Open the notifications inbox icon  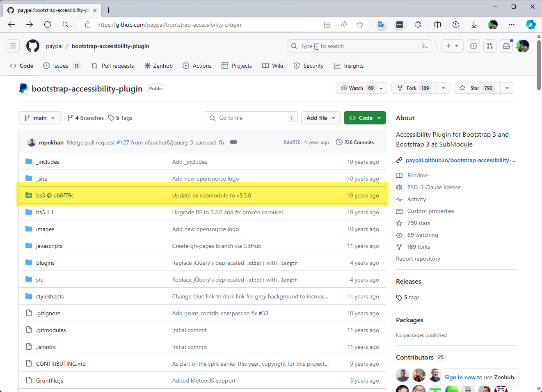pyautogui.click(x=506, y=46)
